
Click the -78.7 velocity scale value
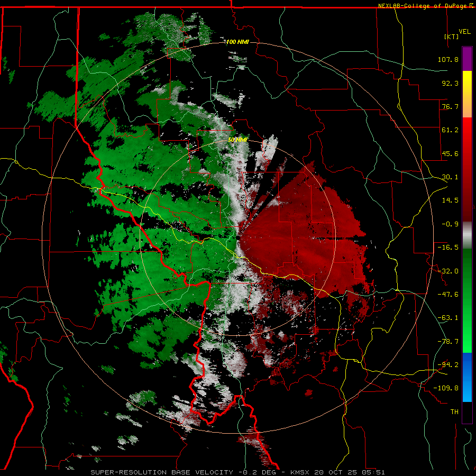pos(448,342)
